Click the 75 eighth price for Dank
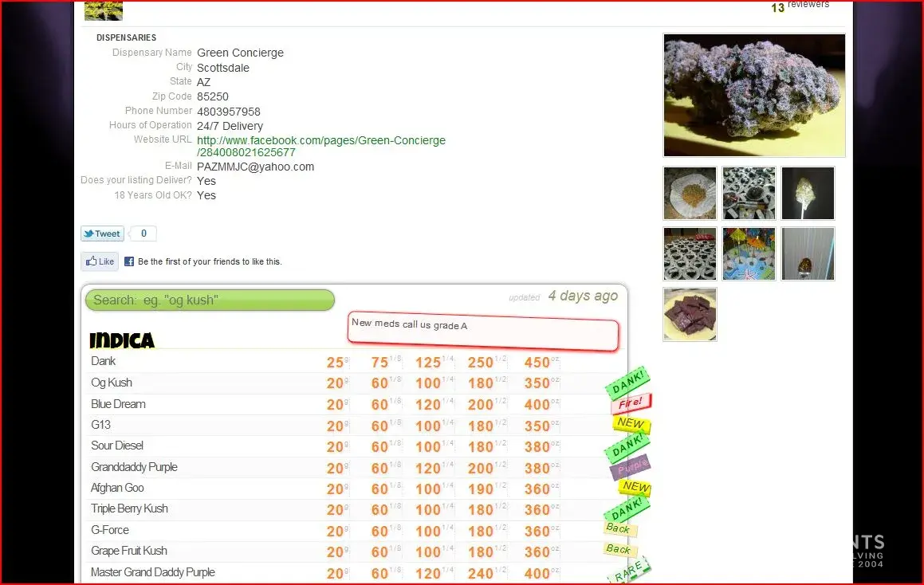 [x=386, y=363]
